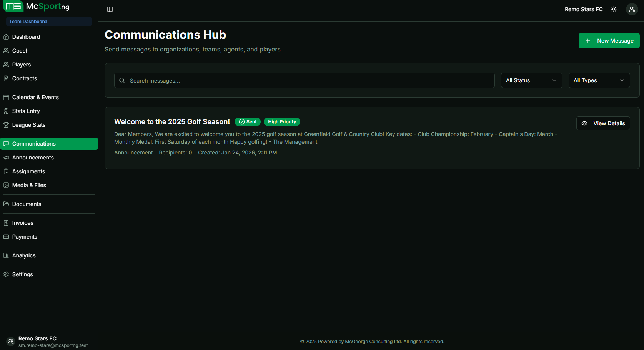Expand the All Types dropdown
The width and height of the screenshot is (644, 350).
599,80
